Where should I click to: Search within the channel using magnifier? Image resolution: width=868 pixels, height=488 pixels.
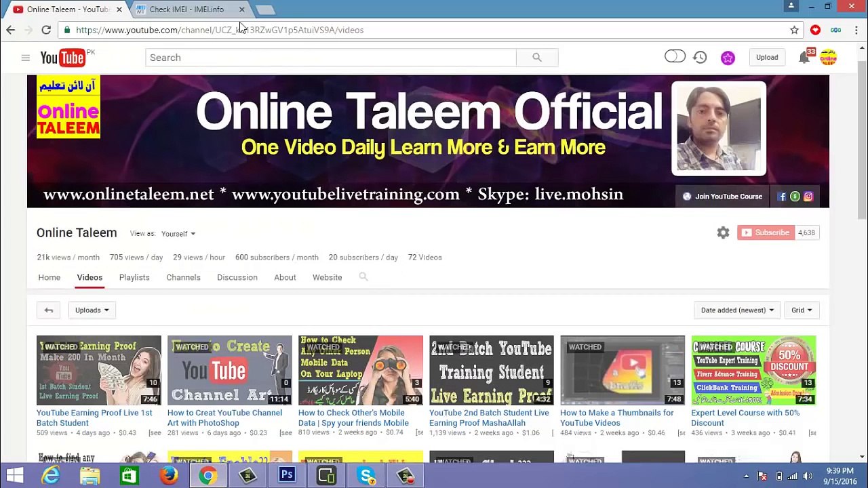pyautogui.click(x=363, y=277)
